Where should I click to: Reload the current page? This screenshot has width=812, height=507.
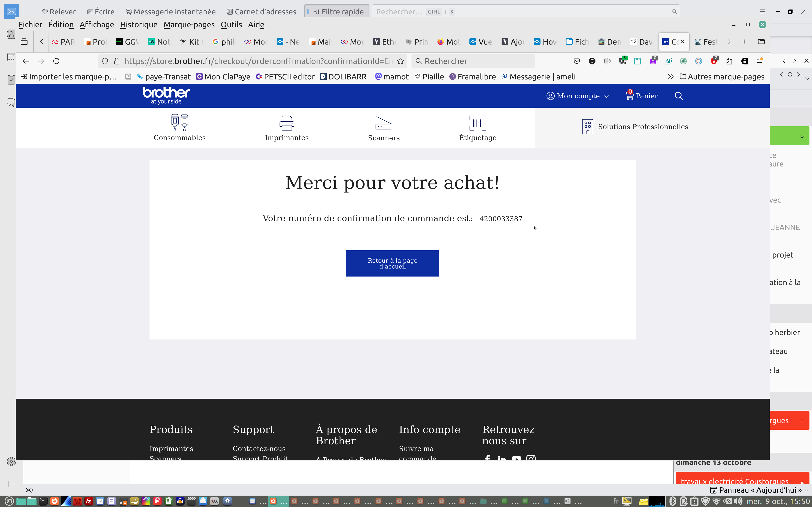[56, 61]
